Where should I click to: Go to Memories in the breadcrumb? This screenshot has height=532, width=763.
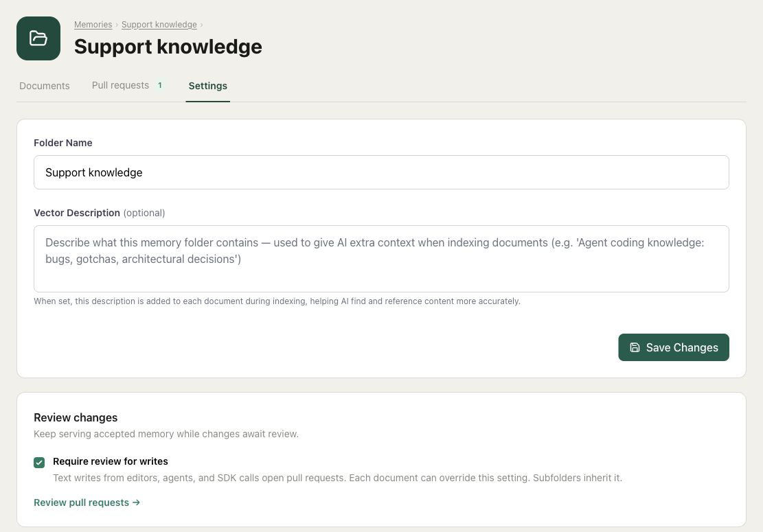pyautogui.click(x=93, y=24)
